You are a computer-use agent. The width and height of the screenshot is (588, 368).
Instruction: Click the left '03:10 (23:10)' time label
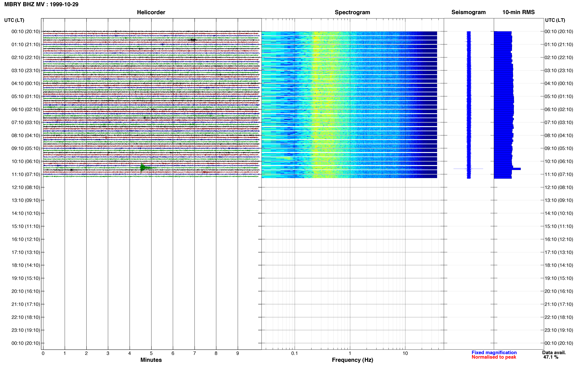click(x=26, y=70)
